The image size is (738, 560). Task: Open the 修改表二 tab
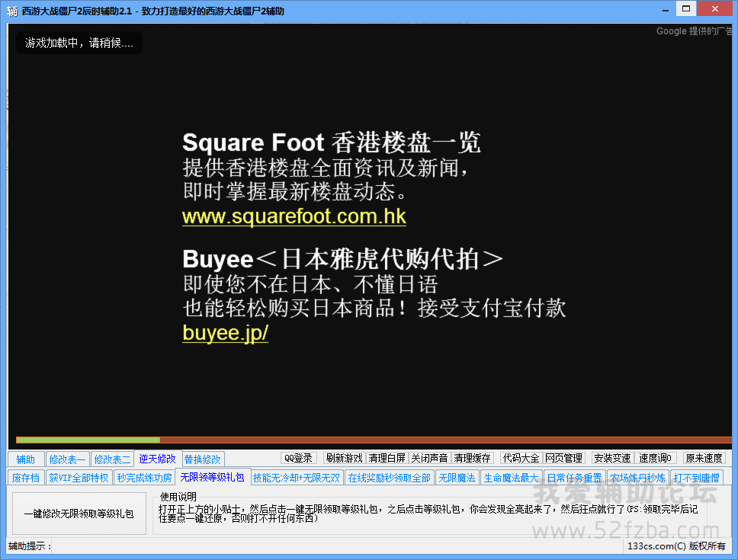[112, 459]
